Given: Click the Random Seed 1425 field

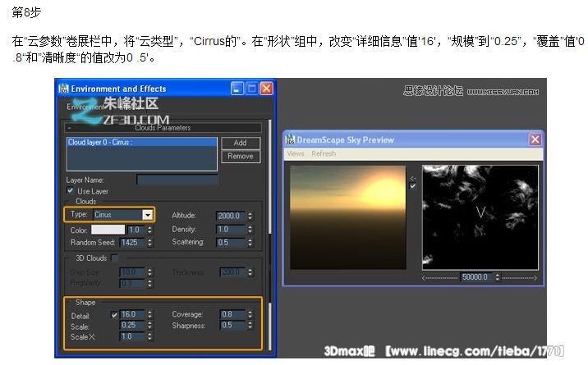Looking at the screenshot, I should coord(132,243).
